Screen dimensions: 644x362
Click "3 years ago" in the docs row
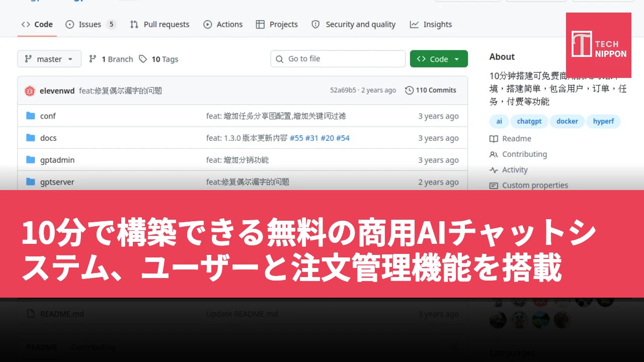tap(438, 138)
